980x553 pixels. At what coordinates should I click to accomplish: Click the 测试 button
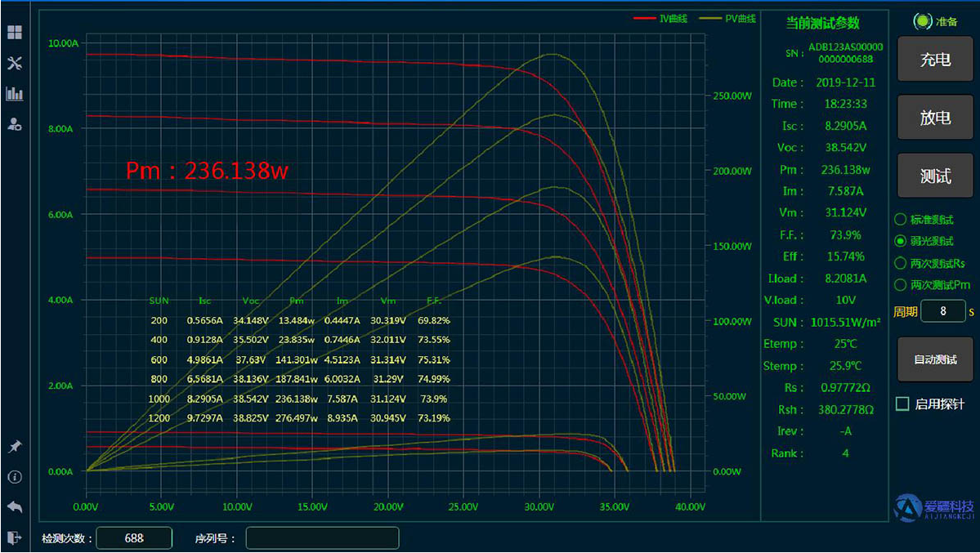pos(935,176)
